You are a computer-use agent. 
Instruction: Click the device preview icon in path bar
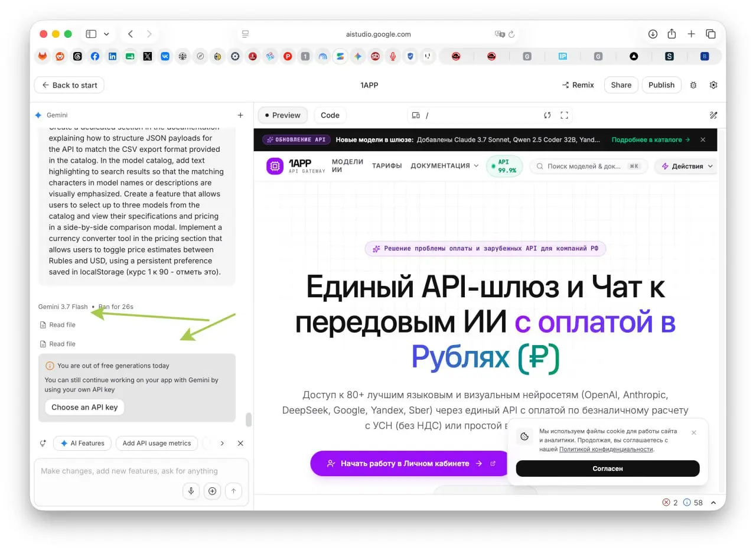pos(415,115)
